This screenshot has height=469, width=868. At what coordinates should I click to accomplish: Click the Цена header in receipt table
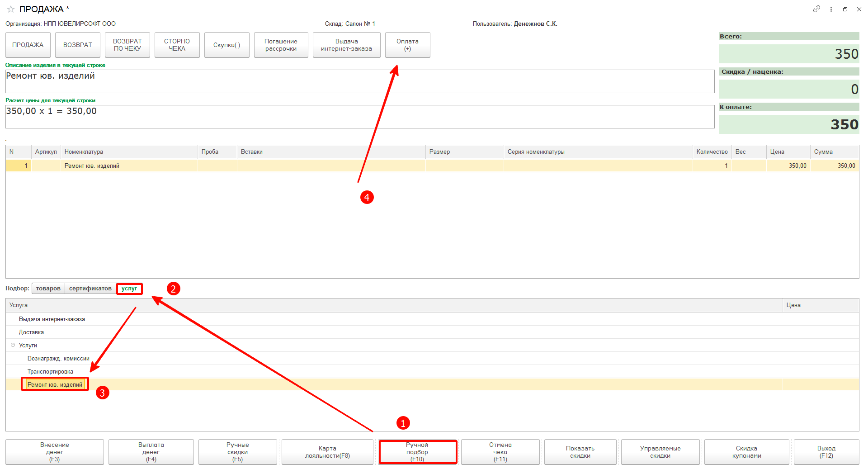788,152
